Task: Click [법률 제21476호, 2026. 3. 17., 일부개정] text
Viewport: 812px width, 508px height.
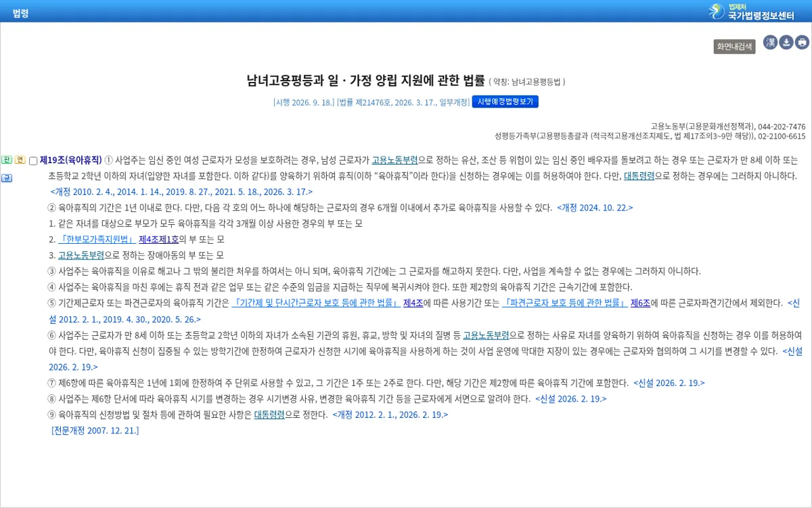Action: tap(403, 102)
